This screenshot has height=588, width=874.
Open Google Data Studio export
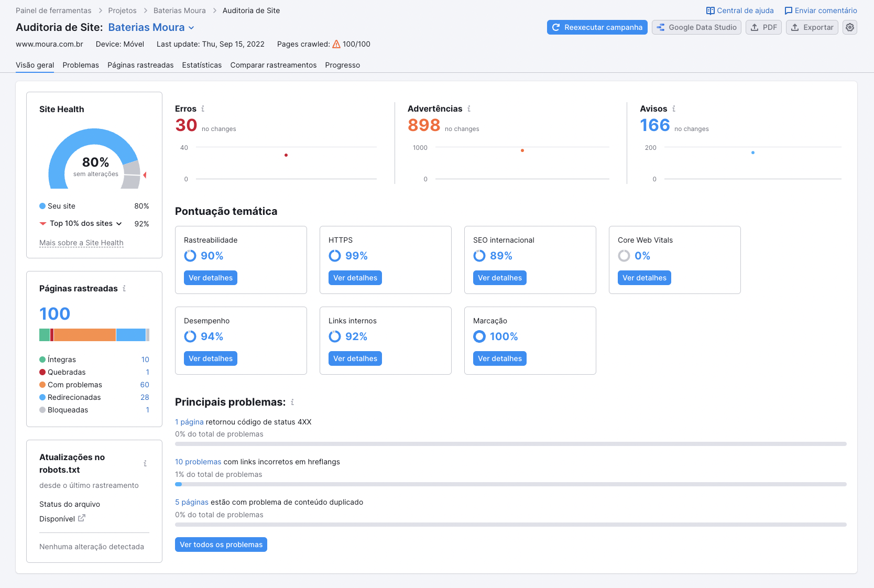[x=696, y=27]
